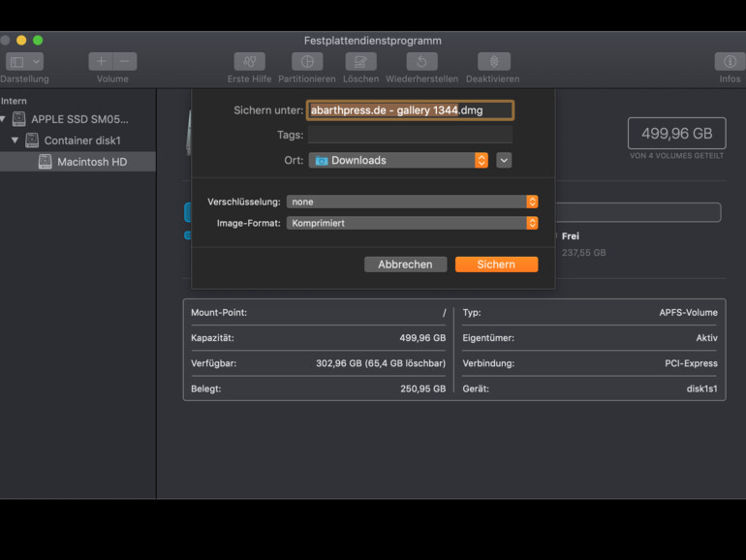Image resolution: width=746 pixels, height=560 pixels.
Task: Click the Deaktivieren toolbar icon
Action: tap(492, 62)
